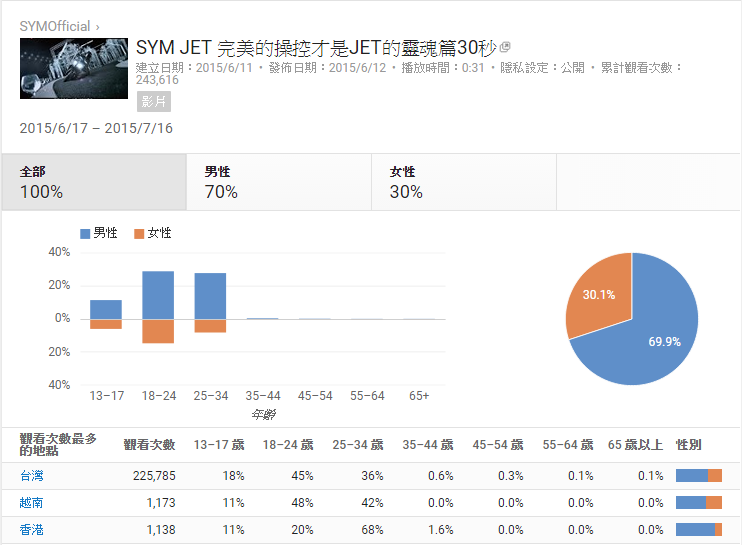This screenshot has height=545, width=742.
Task: Click the 48% cell in 越南 row
Action: coord(302,503)
